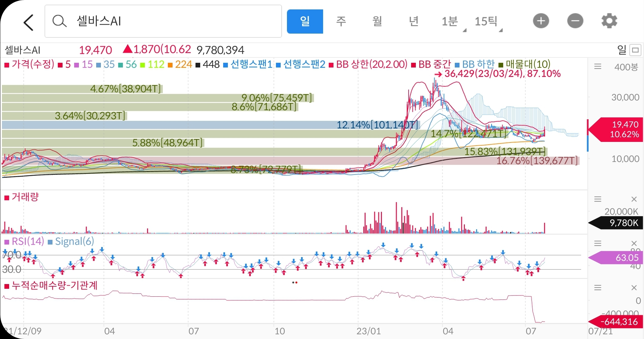Click the traded volume 9,780,394 value
Viewport: 644px width, 339px height.
tap(220, 50)
